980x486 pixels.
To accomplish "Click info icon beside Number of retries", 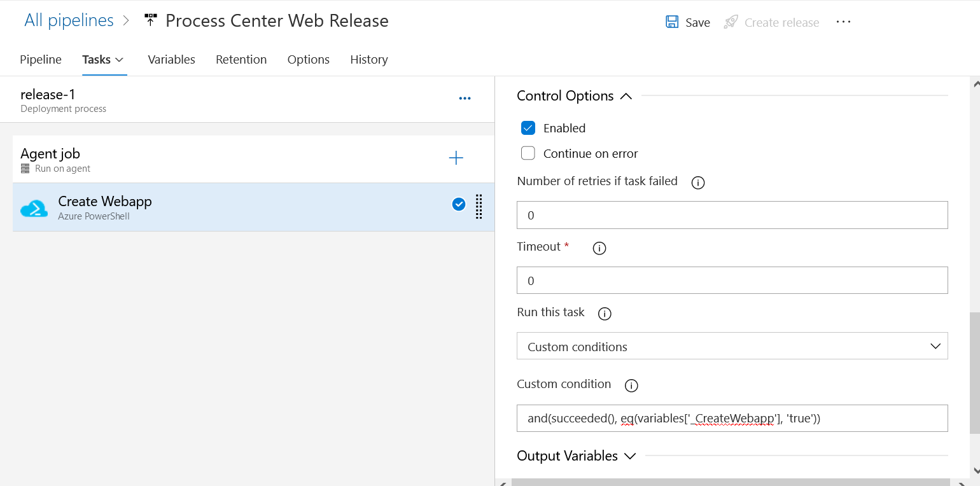I will [x=698, y=183].
